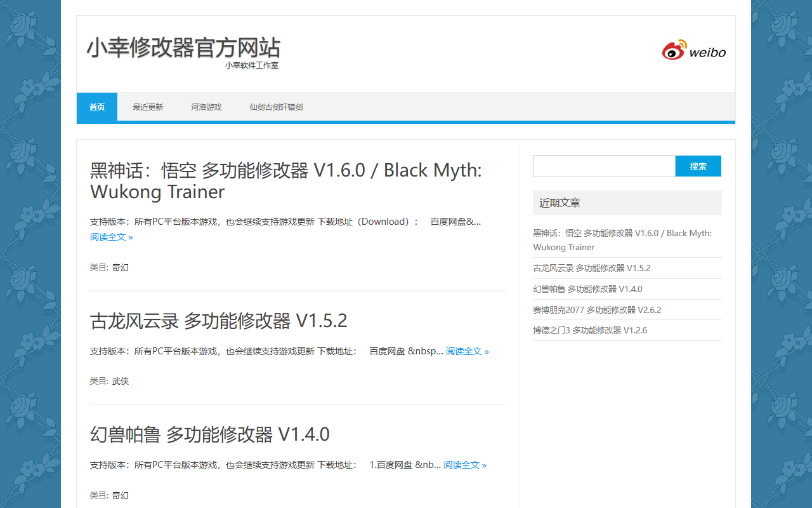The height and width of the screenshot is (508, 812).
Task: Open recent post 古龙风云录 V1.5.2 in sidebar
Action: pyautogui.click(x=592, y=268)
